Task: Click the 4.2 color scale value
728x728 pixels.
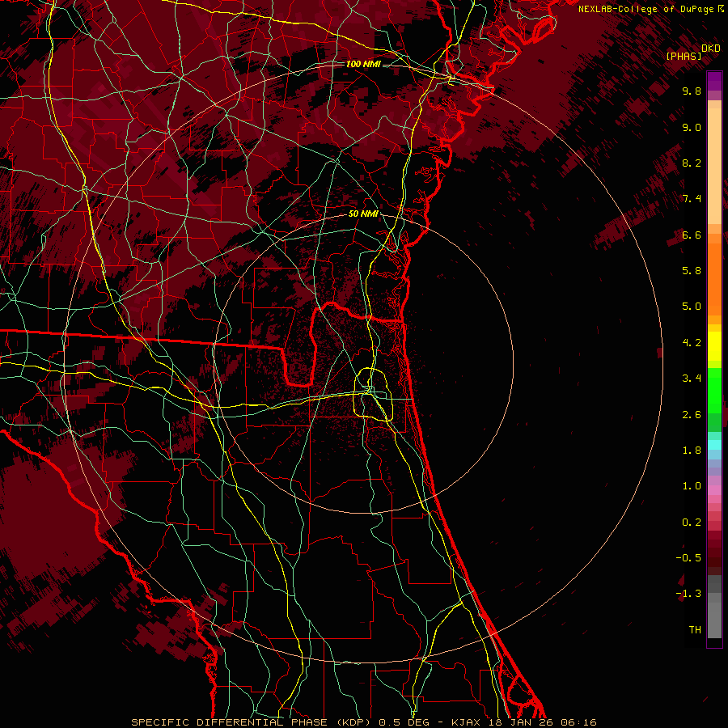Action: click(692, 343)
